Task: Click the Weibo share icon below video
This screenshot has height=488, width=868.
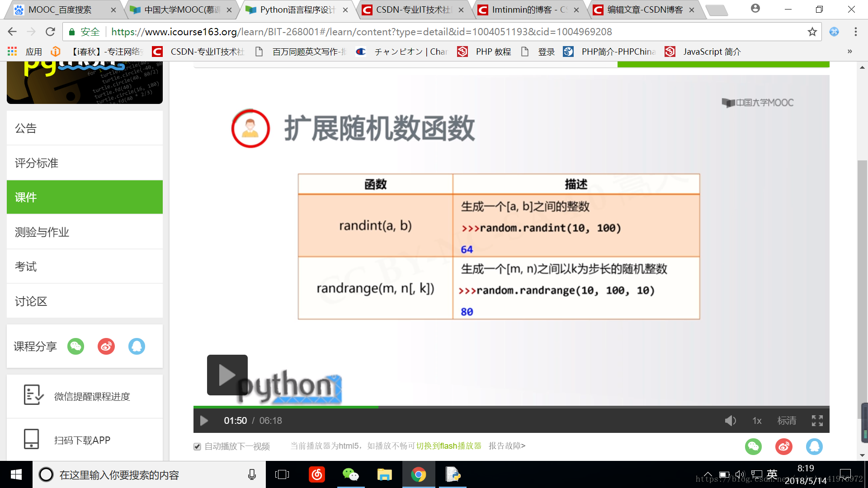Action: 783,446
